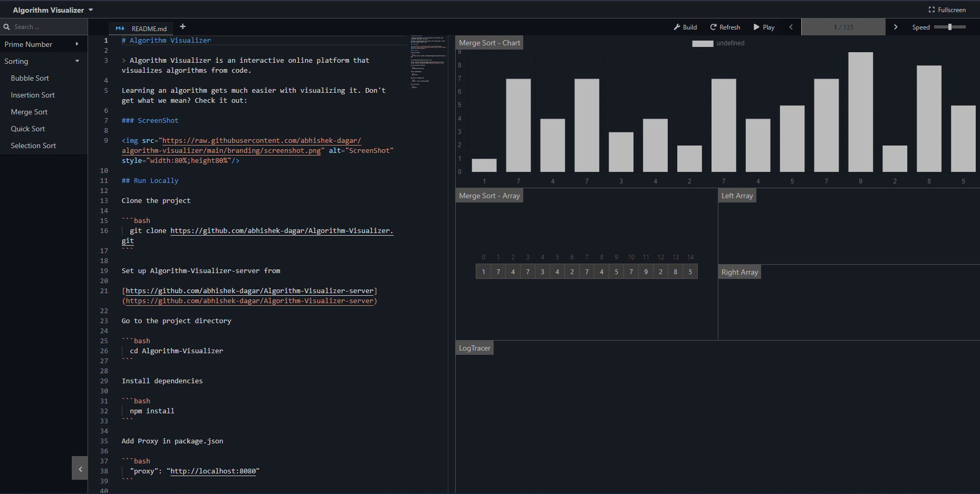Click the 'Clone the project' line in editor
The height and width of the screenshot is (494, 980).
(x=156, y=201)
